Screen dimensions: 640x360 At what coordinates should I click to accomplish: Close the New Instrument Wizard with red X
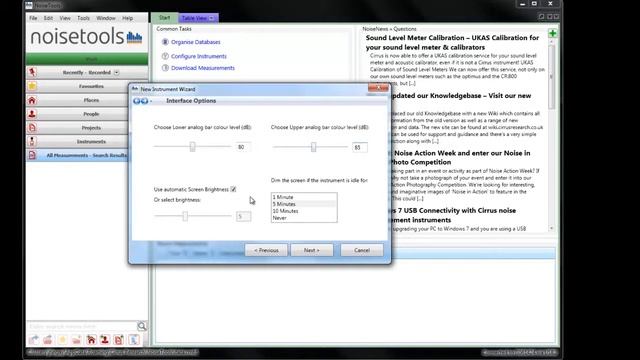tap(378, 88)
